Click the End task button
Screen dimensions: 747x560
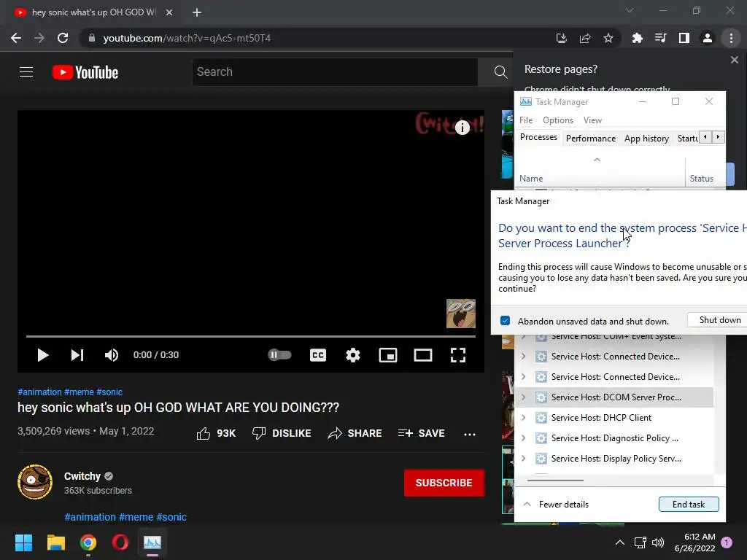click(x=689, y=505)
